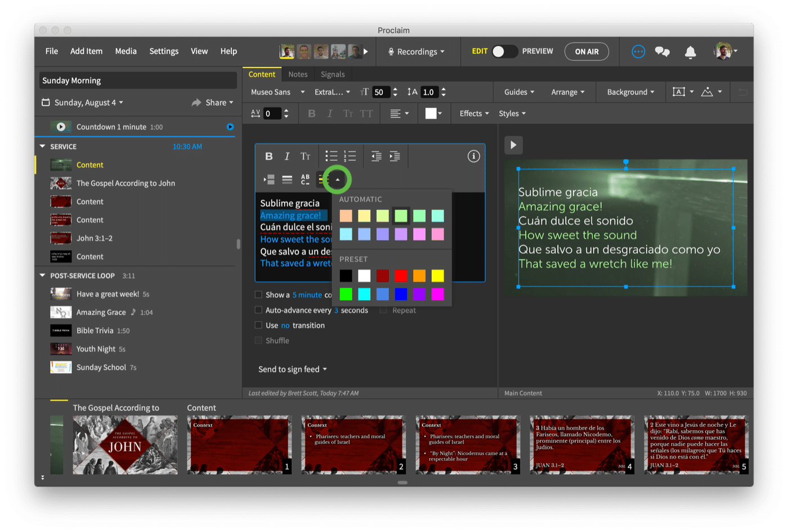Open the Museo Sans font dropdown
This screenshot has height=532, width=788.
tap(277, 92)
